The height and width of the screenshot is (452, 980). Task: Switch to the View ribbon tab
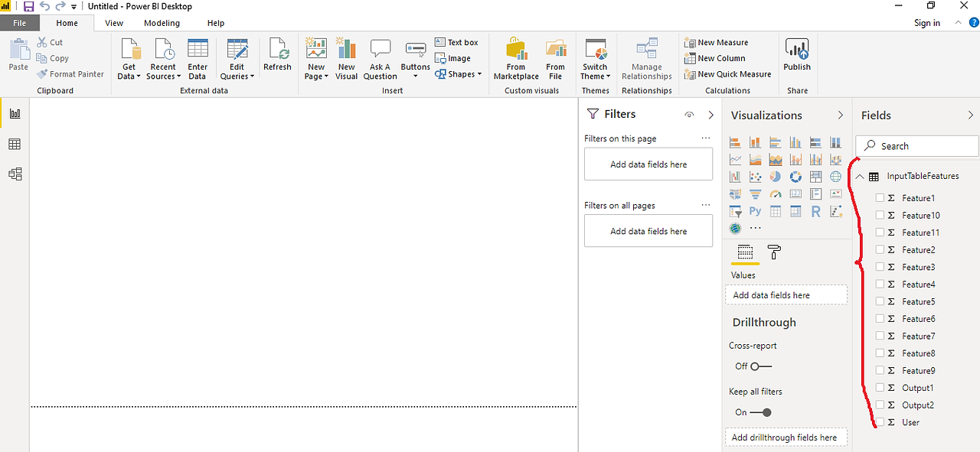[114, 23]
